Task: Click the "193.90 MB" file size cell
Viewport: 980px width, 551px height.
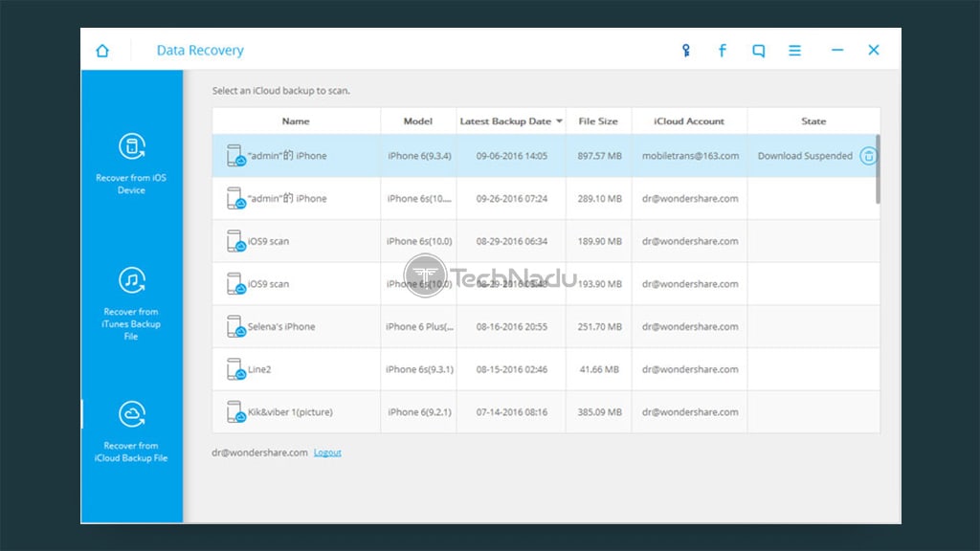Action: pos(599,283)
